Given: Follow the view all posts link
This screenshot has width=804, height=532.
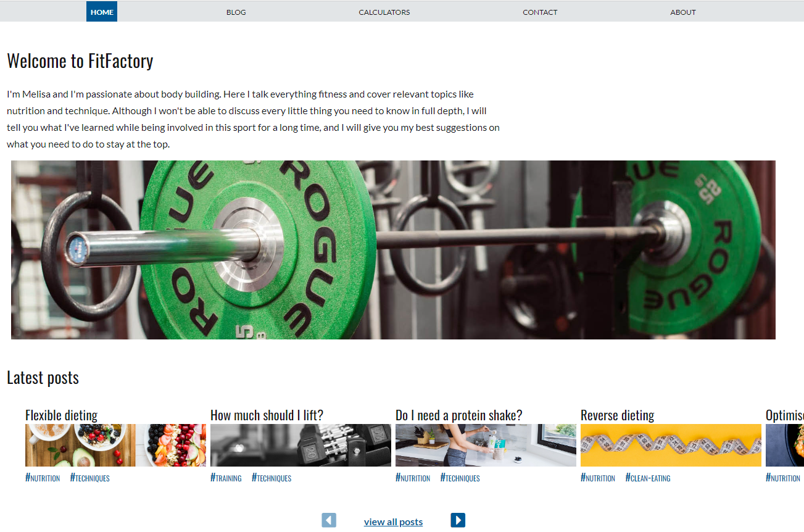Looking at the screenshot, I should click(394, 522).
